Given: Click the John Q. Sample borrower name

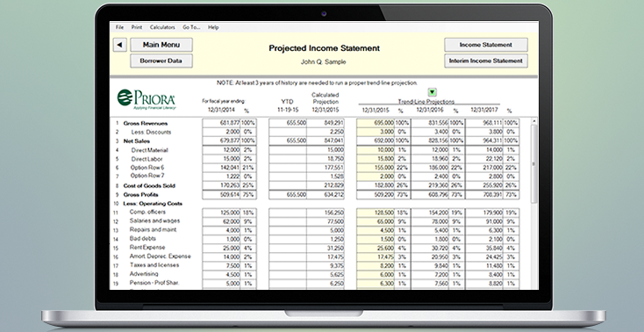Looking at the screenshot, I should tap(323, 62).
